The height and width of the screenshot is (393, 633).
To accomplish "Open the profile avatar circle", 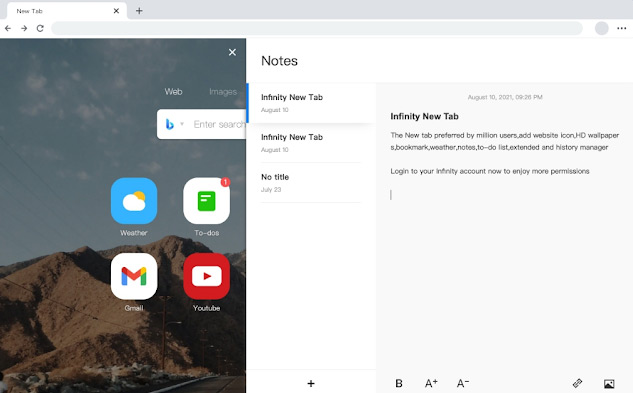I will point(602,28).
